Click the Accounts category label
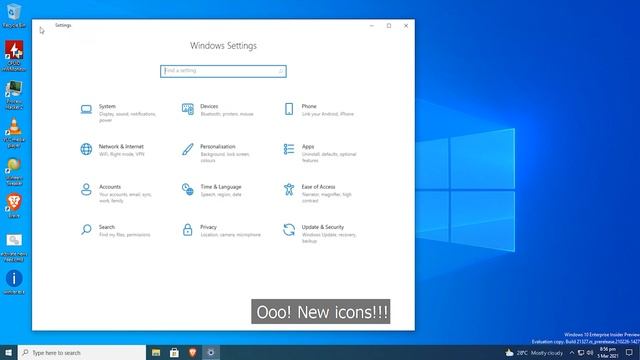Screen dimensions: 640x360 (110, 187)
